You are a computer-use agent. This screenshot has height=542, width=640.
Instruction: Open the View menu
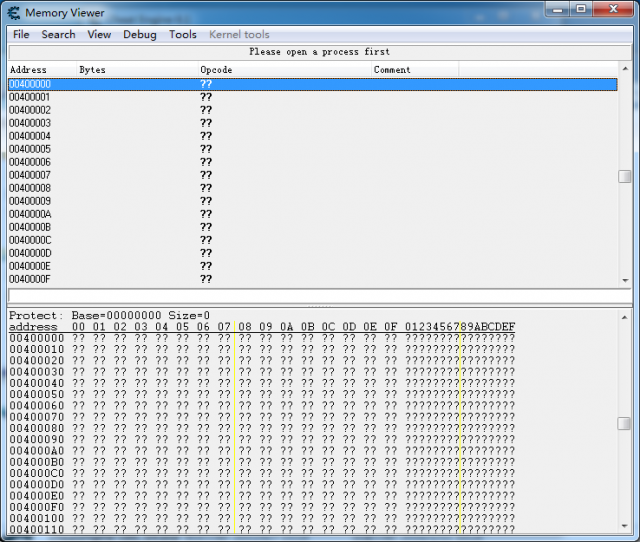click(99, 34)
